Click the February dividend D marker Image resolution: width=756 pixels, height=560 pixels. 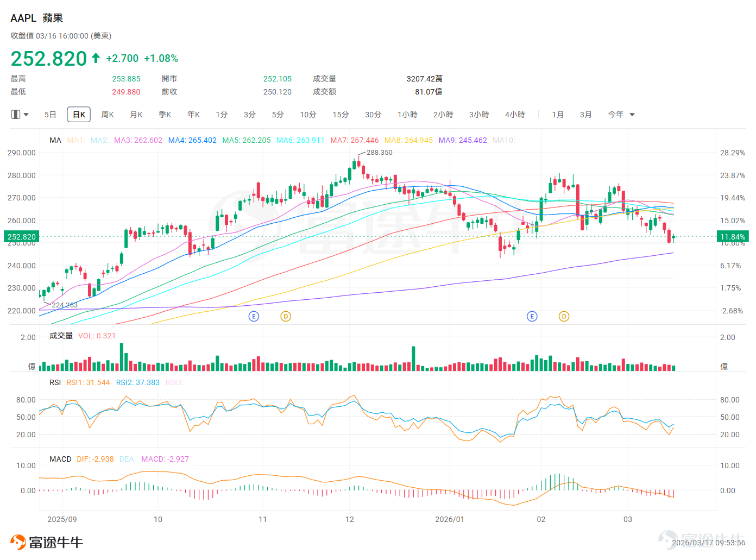(564, 316)
